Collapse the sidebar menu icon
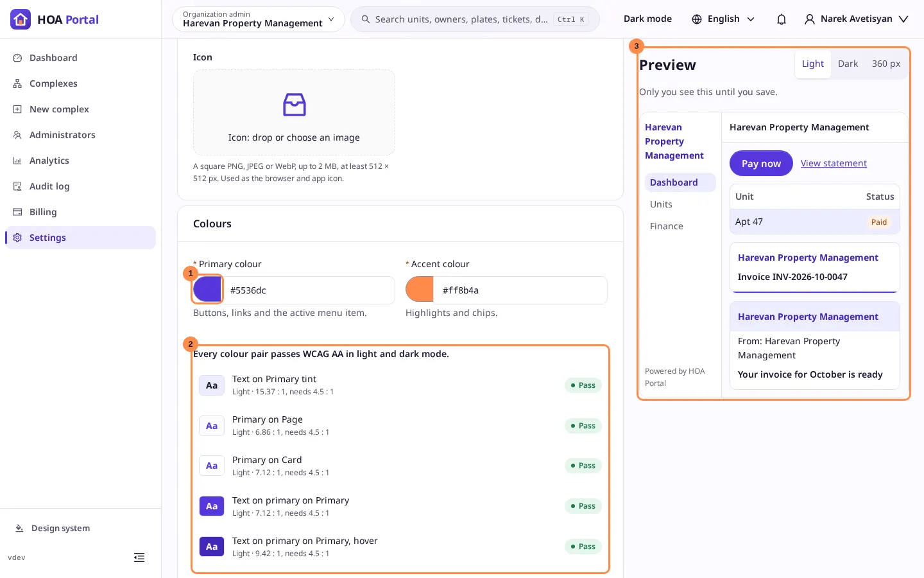924x578 pixels. (139, 557)
